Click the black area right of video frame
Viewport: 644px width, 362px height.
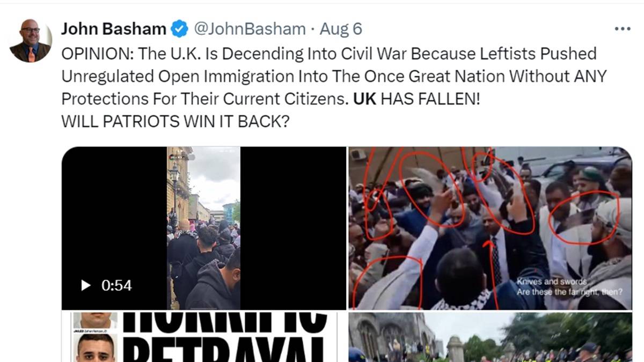[x=293, y=228]
